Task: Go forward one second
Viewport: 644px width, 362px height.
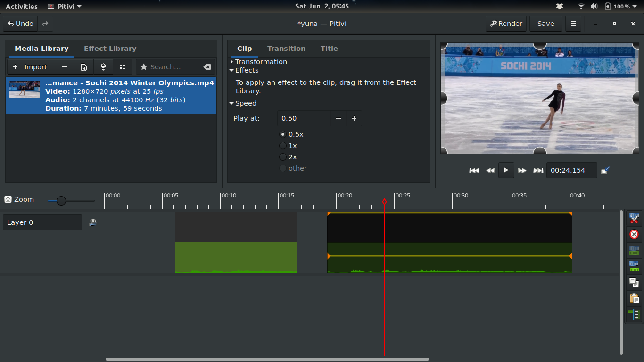Action: point(522,170)
